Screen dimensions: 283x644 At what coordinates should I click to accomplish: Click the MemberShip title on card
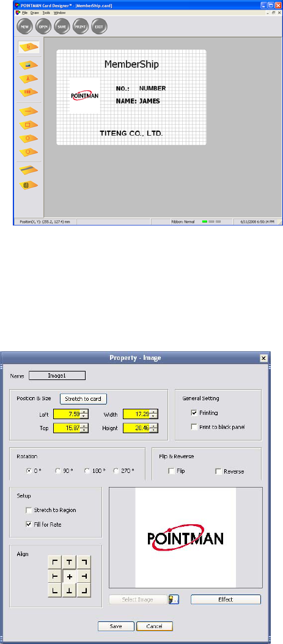coord(131,64)
